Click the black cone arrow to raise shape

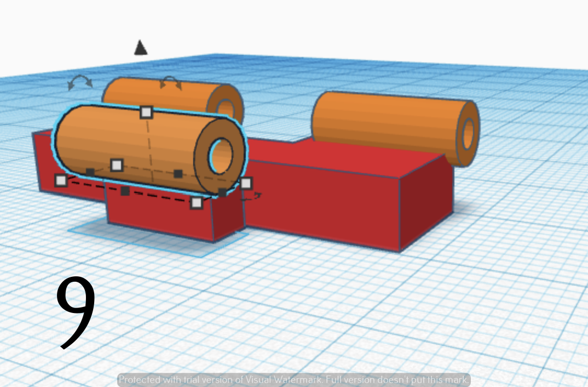pos(141,48)
